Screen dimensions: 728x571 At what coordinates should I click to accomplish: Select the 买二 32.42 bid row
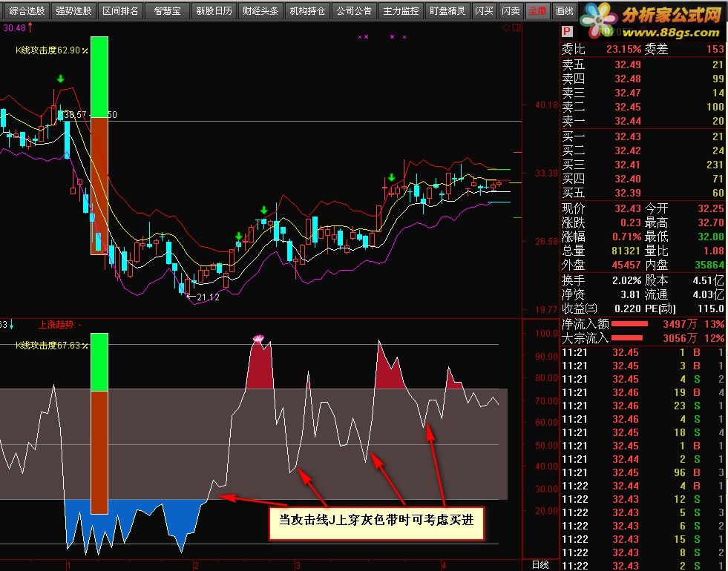(643, 151)
